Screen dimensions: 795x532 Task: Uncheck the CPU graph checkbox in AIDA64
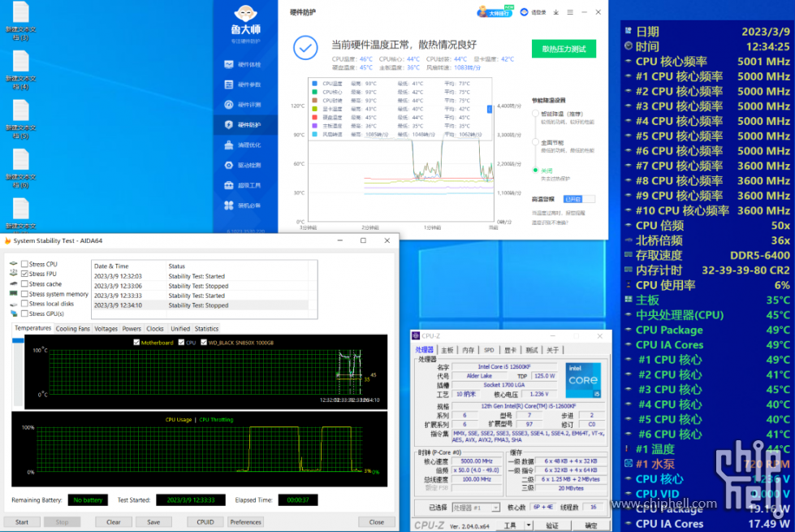[181, 342]
